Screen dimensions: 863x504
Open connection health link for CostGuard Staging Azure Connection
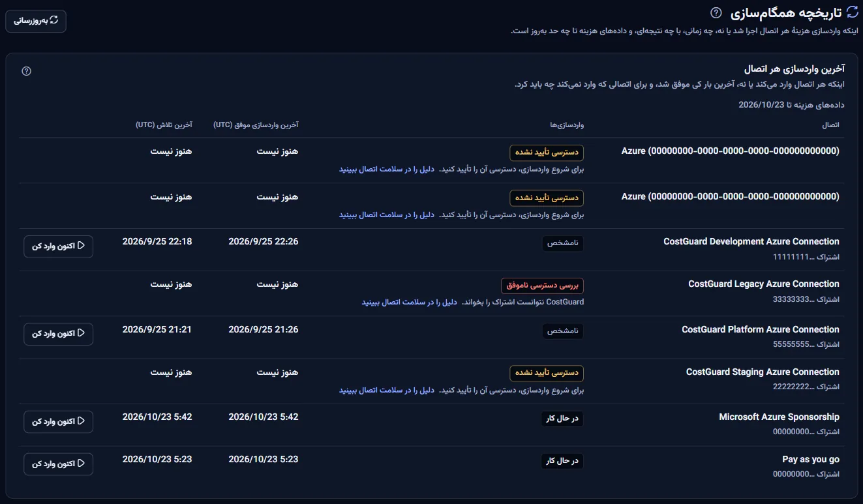[x=387, y=391]
